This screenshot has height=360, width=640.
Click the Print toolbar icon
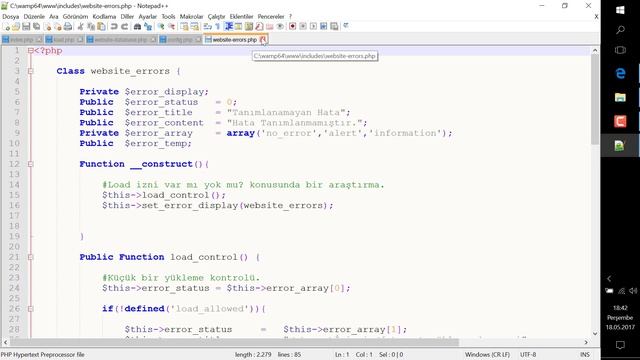click(x=68, y=27)
